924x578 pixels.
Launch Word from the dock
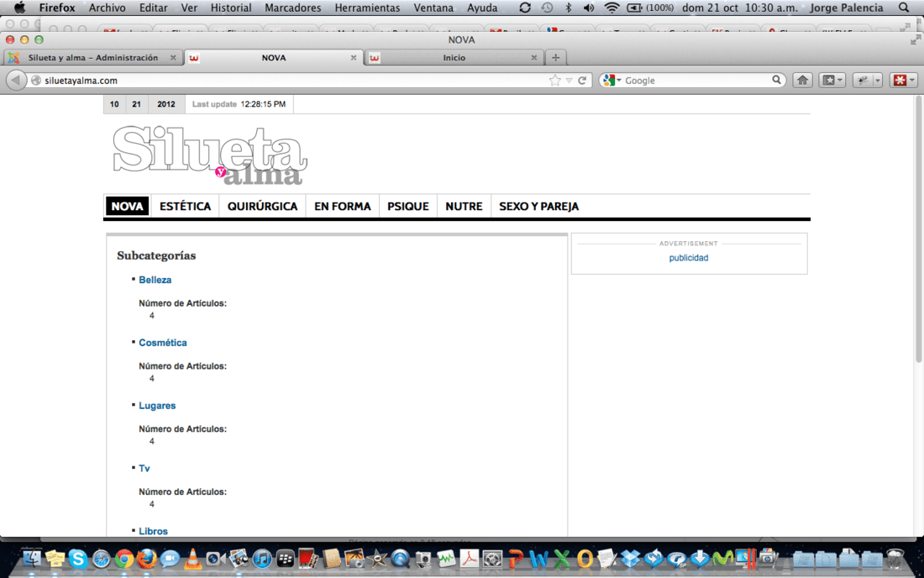click(538, 558)
